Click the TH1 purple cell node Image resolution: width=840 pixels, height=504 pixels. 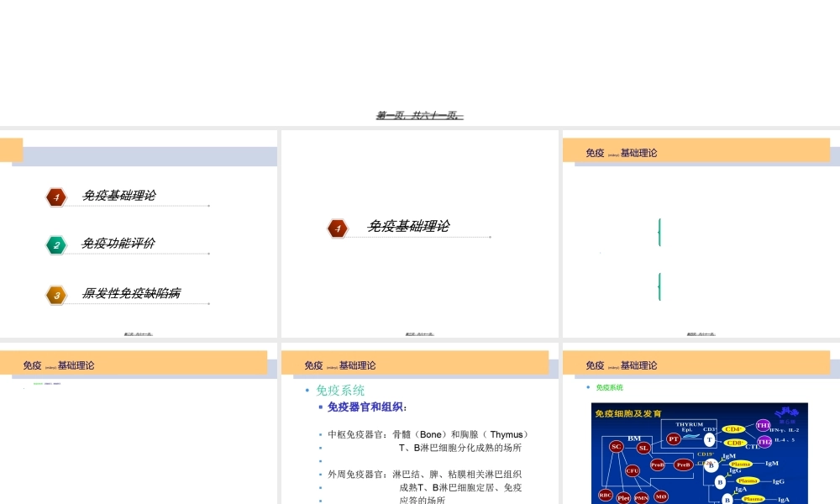(763, 424)
